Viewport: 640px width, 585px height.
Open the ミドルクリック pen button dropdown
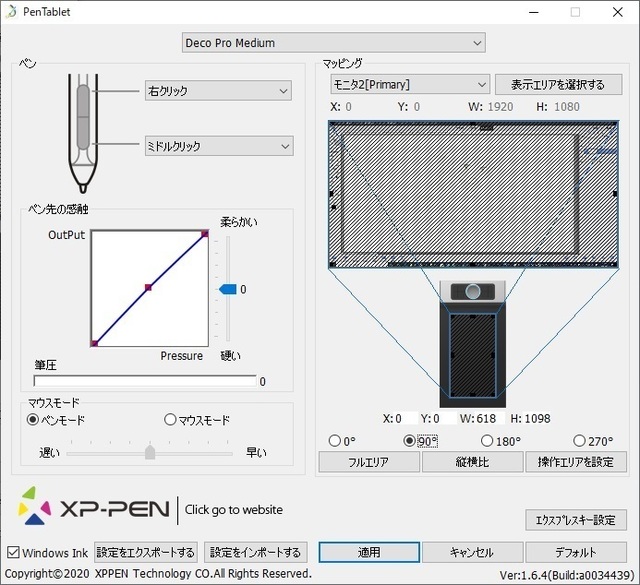[x=219, y=146]
